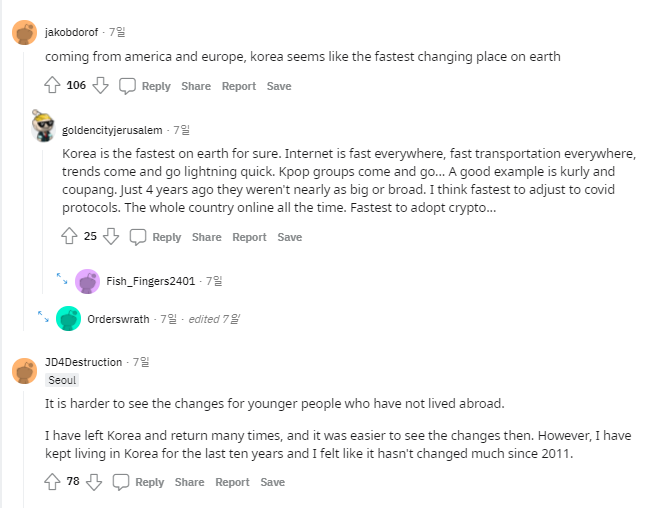Share jakobdorof's comment
This screenshot has height=508, width=657.
(196, 86)
